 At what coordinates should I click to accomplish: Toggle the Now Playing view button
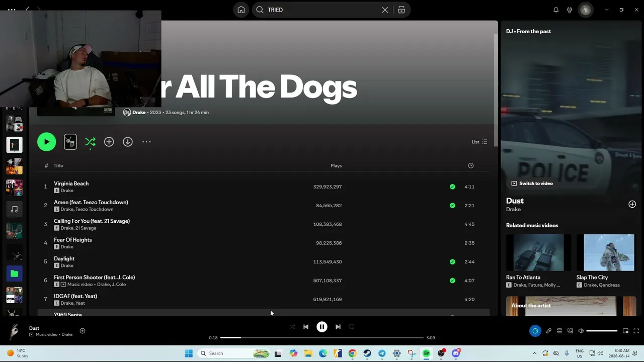[x=535, y=331]
